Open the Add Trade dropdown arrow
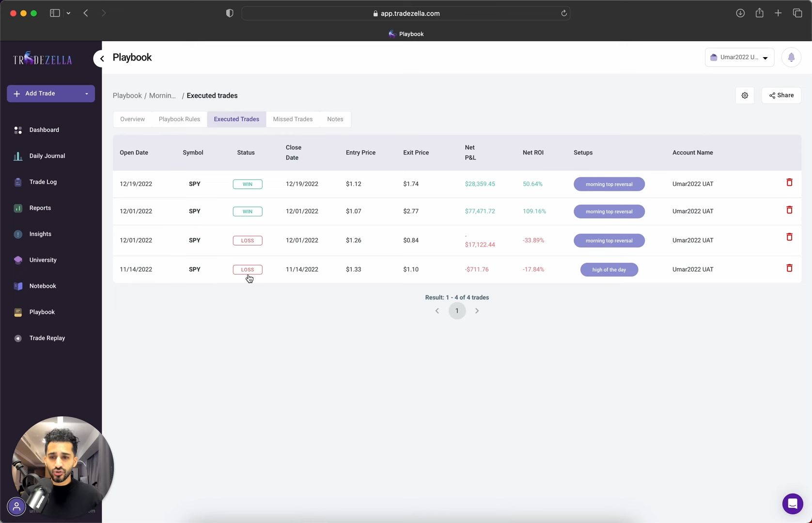This screenshot has height=523, width=812. click(87, 94)
